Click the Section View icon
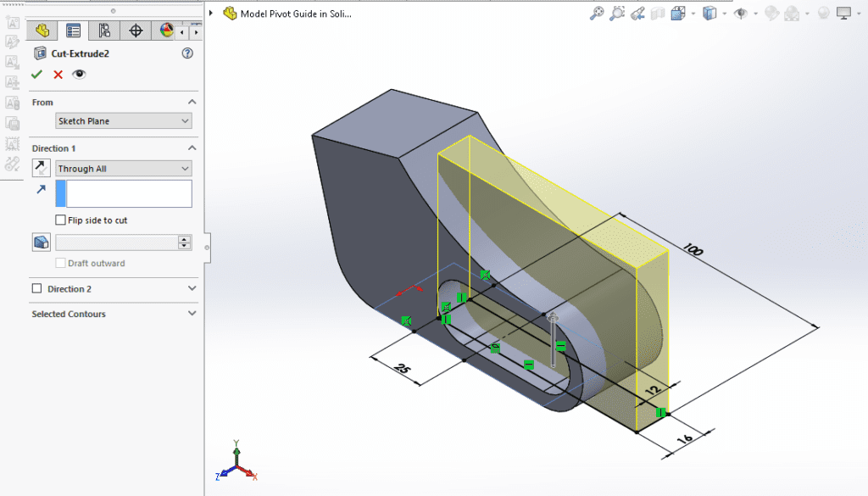 [x=658, y=14]
